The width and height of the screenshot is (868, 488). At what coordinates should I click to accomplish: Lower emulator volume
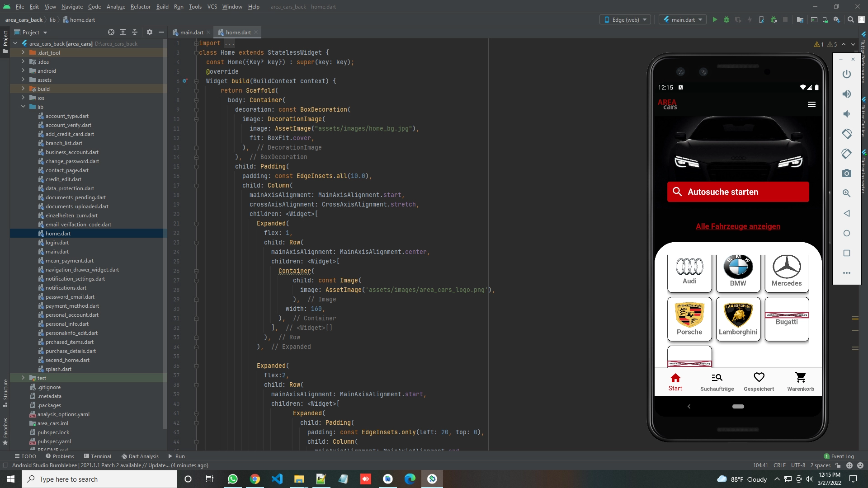(847, 114)
